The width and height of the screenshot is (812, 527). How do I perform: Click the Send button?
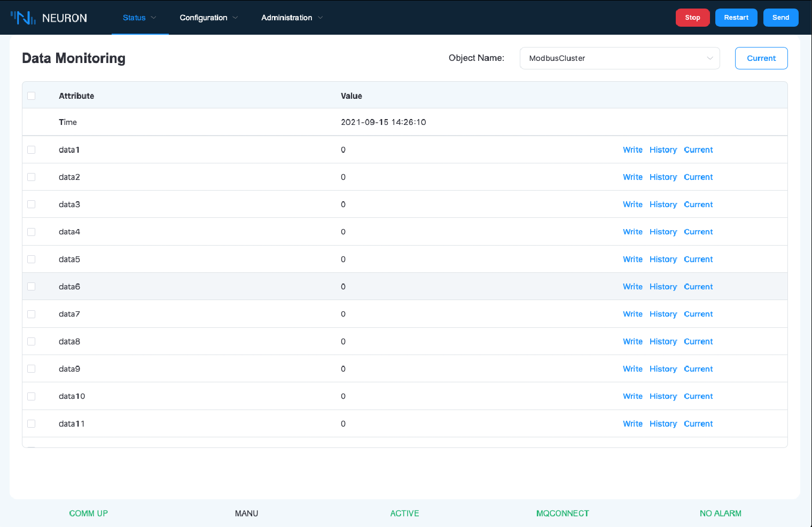781,18
